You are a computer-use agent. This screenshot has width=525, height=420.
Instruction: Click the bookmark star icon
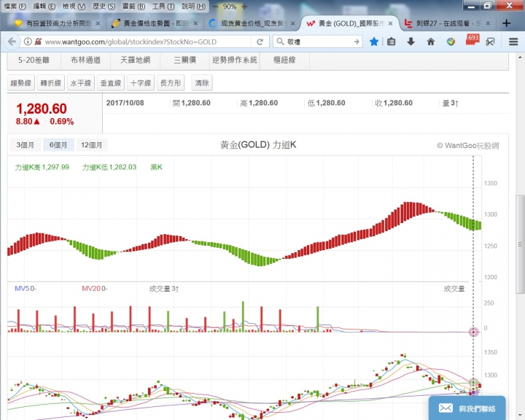tap(374, 42)
